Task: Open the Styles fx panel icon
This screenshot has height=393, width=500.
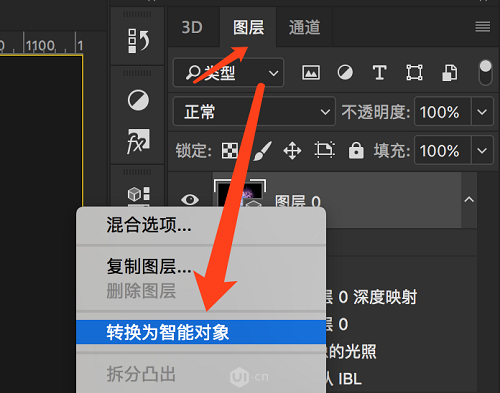Action: pos(138,141)
